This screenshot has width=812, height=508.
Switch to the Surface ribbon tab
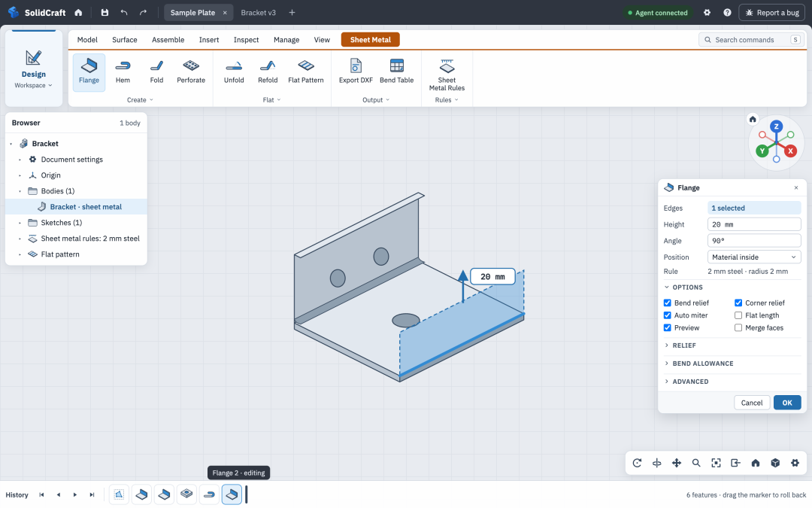(125, 40)
